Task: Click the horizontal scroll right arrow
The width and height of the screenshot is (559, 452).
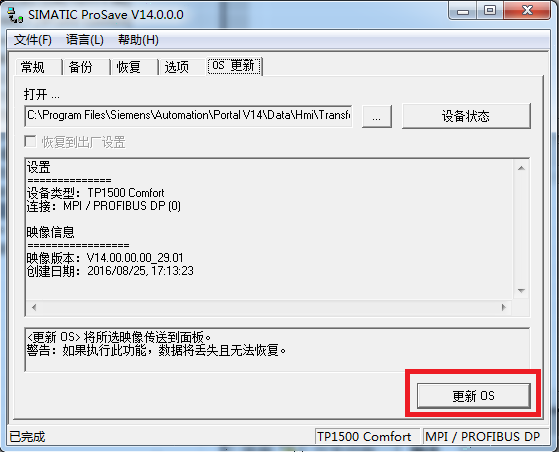Action: pyautogui.click(x=504, y=307)
